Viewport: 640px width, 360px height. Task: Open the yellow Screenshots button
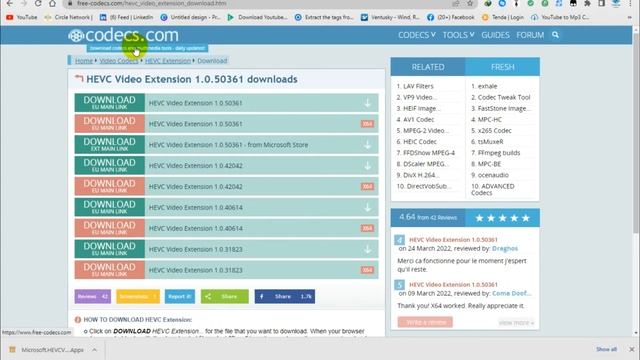[x=138, y=296]
